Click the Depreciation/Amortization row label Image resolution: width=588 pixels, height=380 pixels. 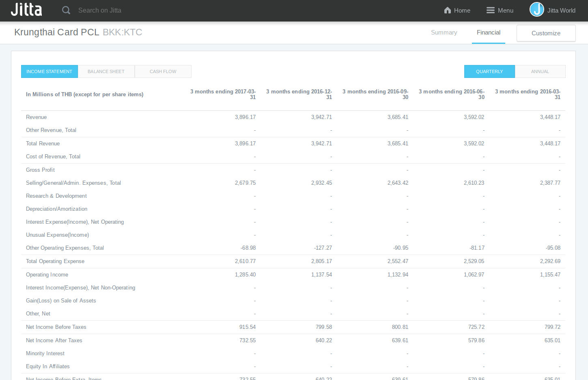pos(56,209)
